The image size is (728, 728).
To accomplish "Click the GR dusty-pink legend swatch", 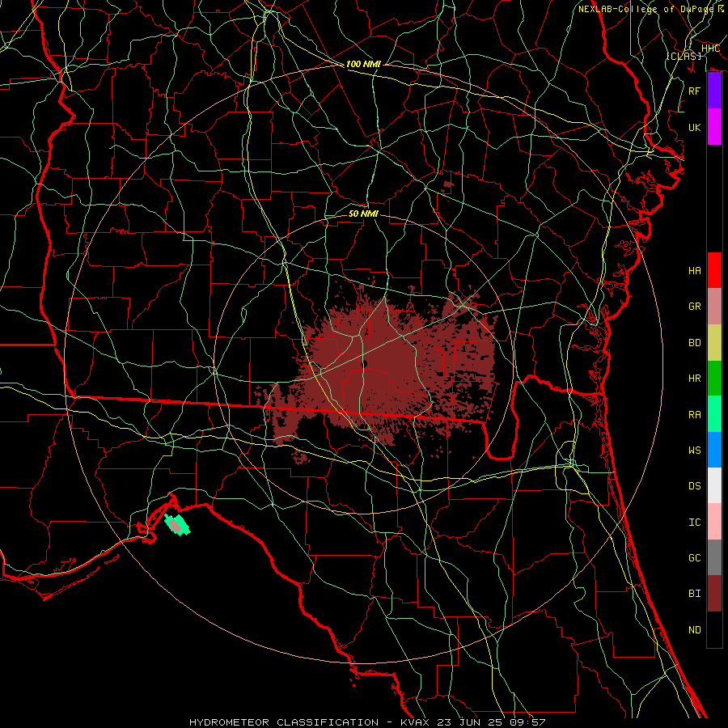I will [714, 307].
